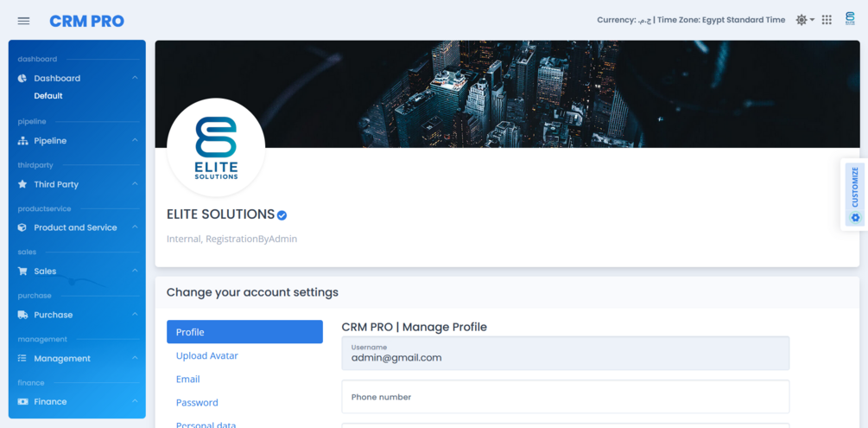Open the Third Party sidebar item
The width and height of the screenshot is (868, 428).
[78, 184]
